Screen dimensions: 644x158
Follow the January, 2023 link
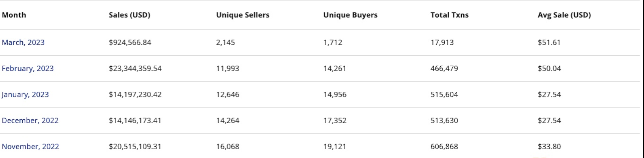pyautogui.click(x=25, y=95)
